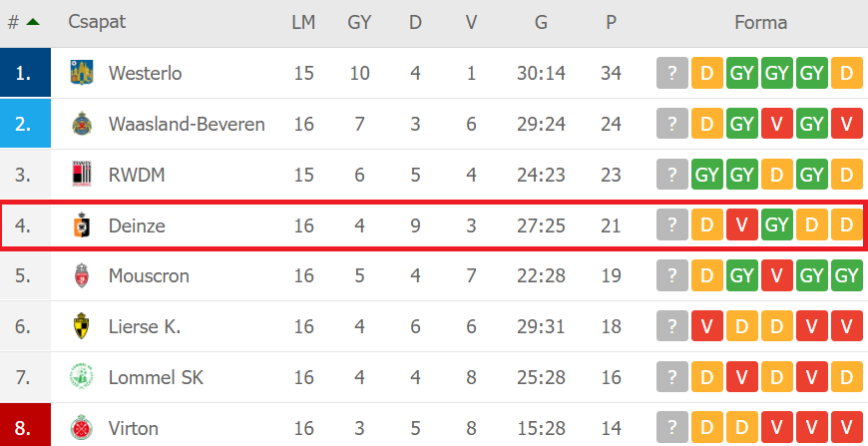Click the RWDM team logo

[x=82, y=175]
